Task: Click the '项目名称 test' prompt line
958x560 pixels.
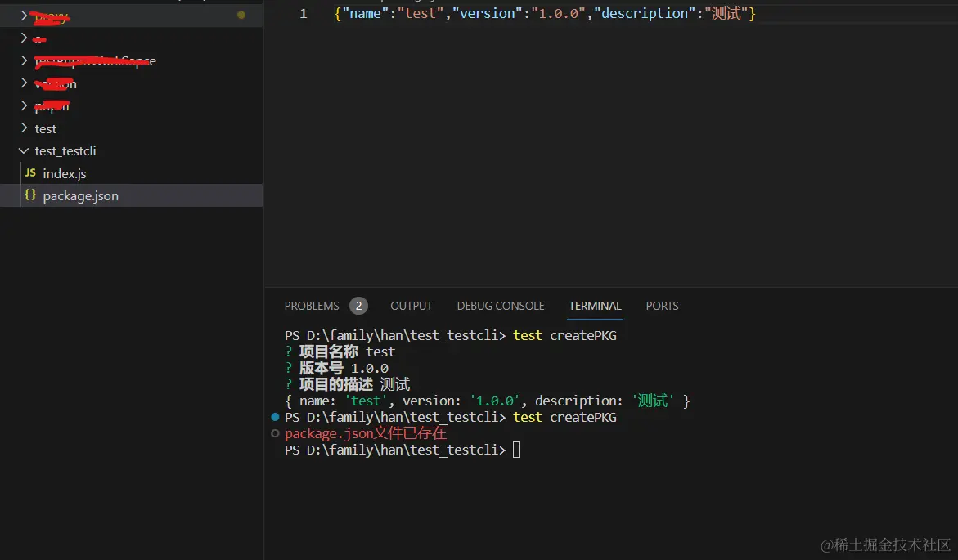Action: point(340,352)
